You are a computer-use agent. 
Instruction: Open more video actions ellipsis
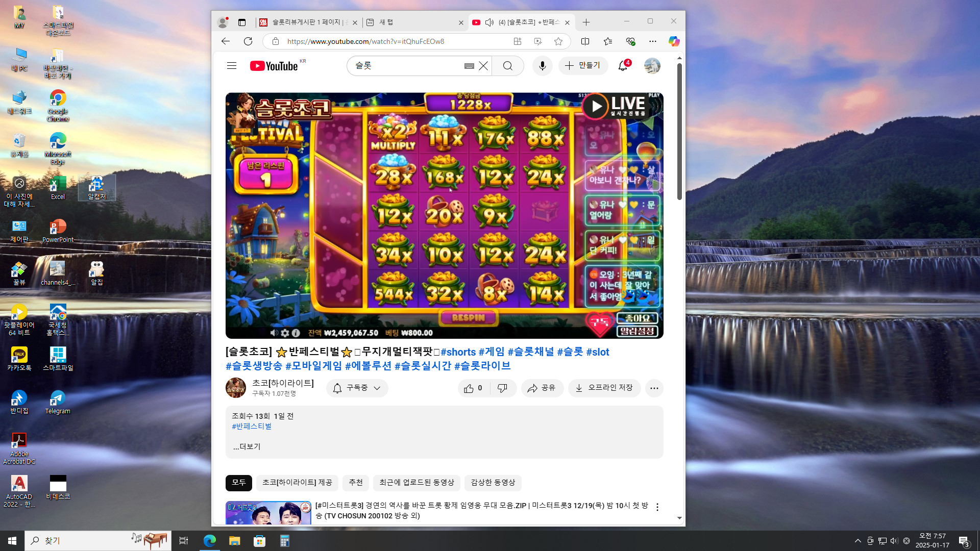654,388
